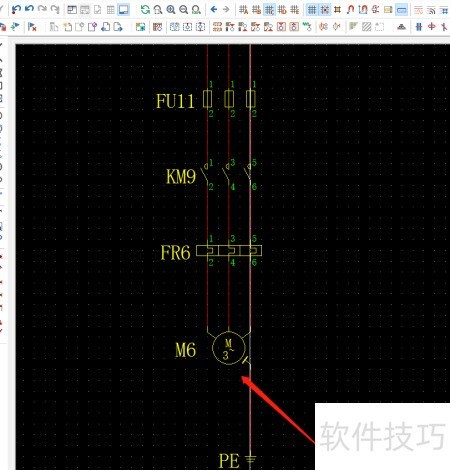Zoom out with the minus magnifier
The image size is (450, 470).
(x=183, y=9)
